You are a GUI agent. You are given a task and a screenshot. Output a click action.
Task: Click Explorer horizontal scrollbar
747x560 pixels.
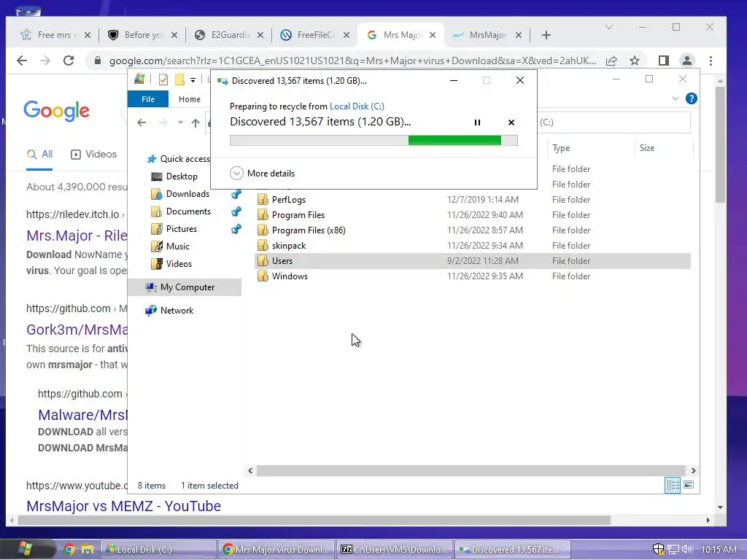[x=471, y=470]
